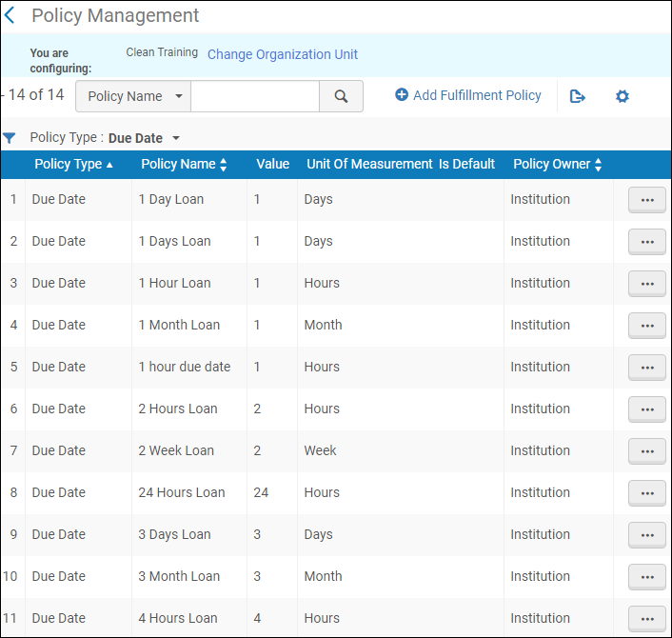Click Change Organization Unit link
672x638 pixels.
point(283,54)
